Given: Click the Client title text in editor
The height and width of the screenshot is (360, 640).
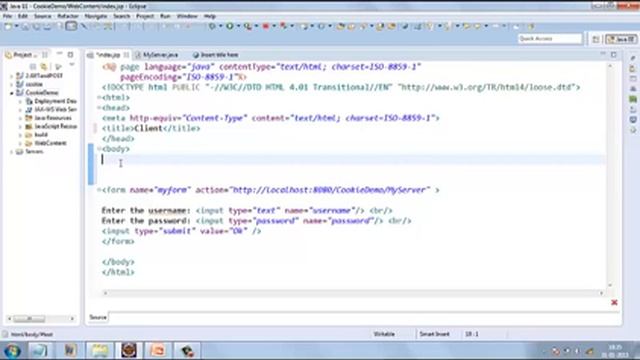Looking at the screenshot, I should coord(148,128).
